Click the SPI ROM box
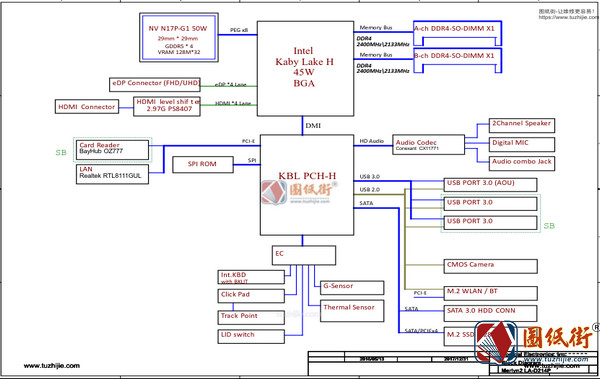The height and width of the screenshot is (379, 600). click(x=203, y=165)
